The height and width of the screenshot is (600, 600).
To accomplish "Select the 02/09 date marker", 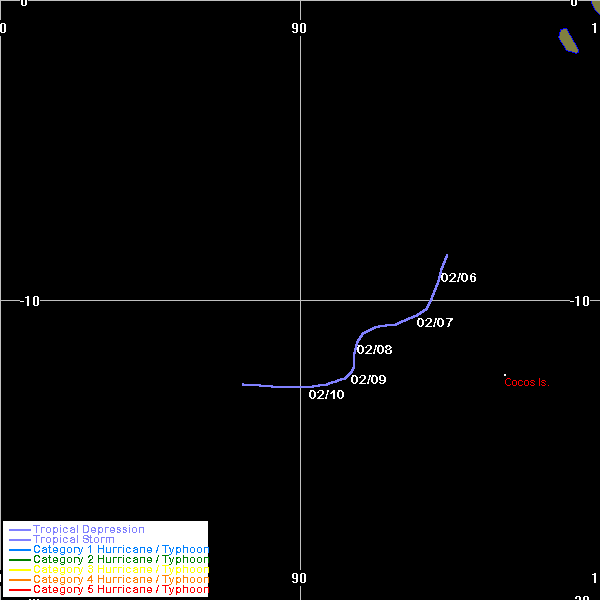I will 368,380.
